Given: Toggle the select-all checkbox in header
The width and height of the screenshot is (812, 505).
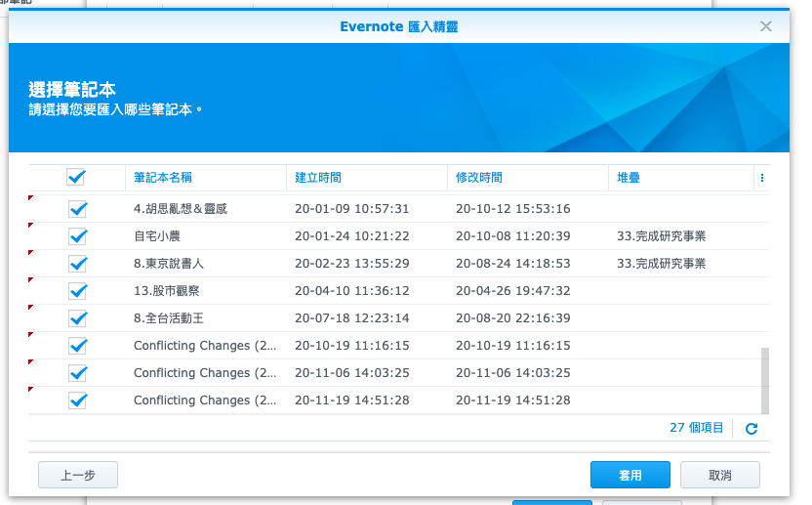Looking at the screenshot, I should (x=75, y=177).
